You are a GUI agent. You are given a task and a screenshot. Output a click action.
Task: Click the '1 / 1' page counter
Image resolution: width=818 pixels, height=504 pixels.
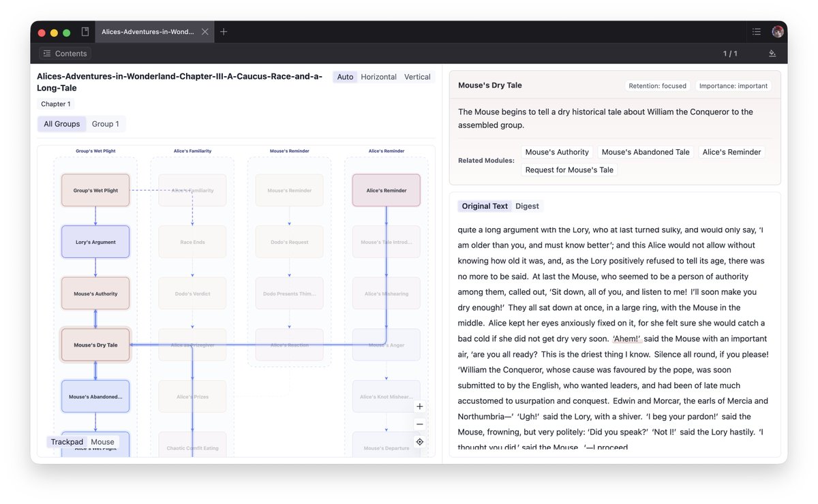coord(730,54)
